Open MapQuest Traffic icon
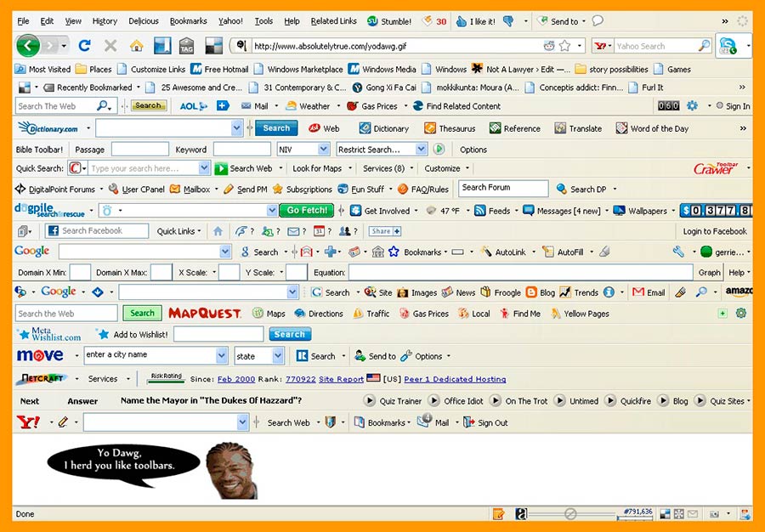 point(356,314)
